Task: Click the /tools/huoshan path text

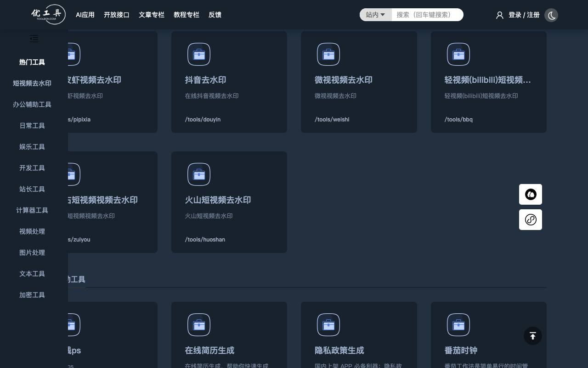Action: pyautogui.click(x=205, y=240)
